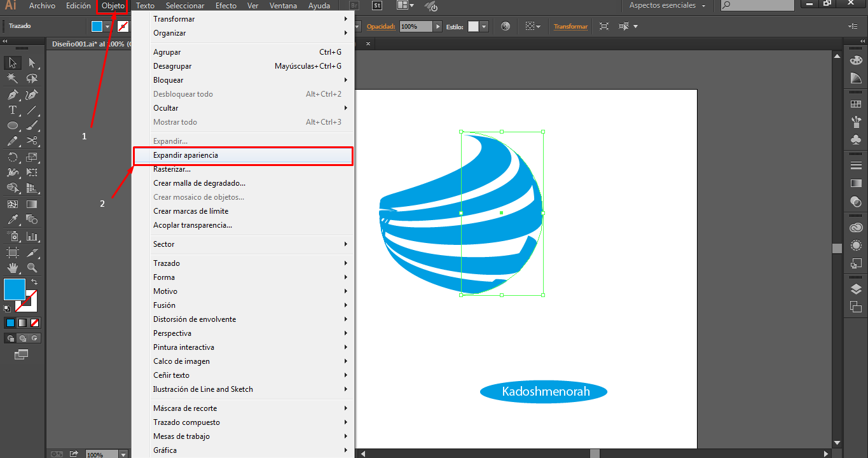Click the Estilo style swatch

point(473,27)
